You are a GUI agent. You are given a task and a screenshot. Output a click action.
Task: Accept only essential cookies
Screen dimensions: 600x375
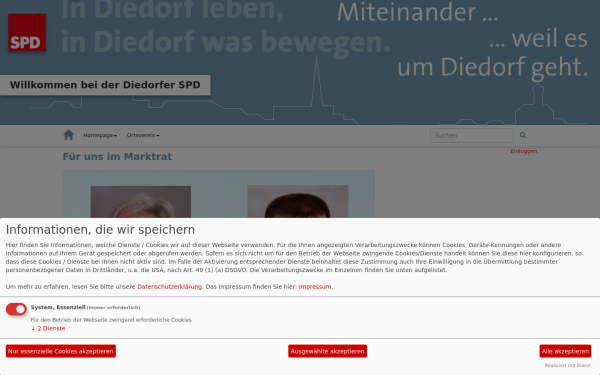[x=61, y=351]
